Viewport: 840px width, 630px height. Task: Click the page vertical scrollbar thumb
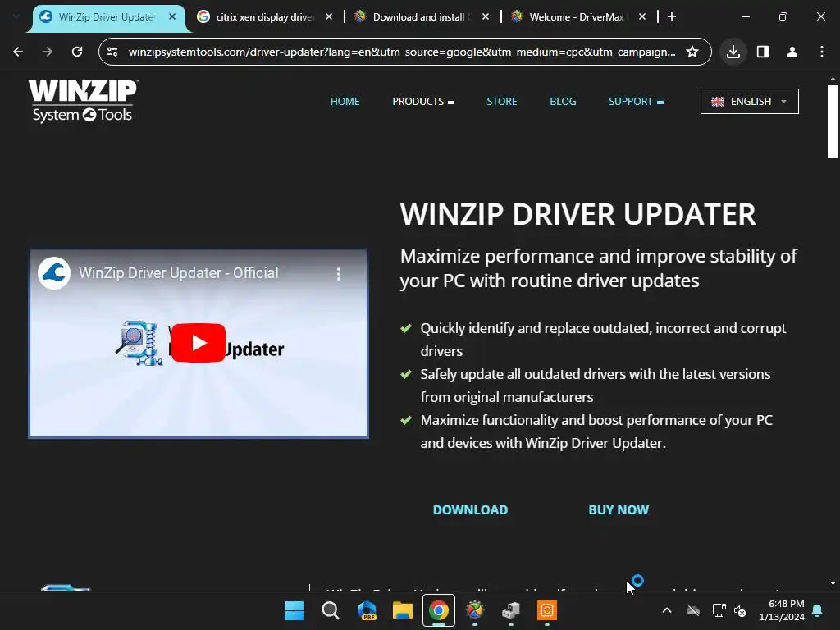[x=833, y=121]
